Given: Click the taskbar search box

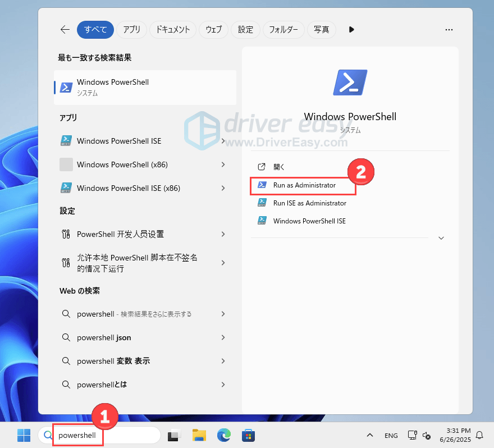Looking at the screenshot, I should point(99,436).
